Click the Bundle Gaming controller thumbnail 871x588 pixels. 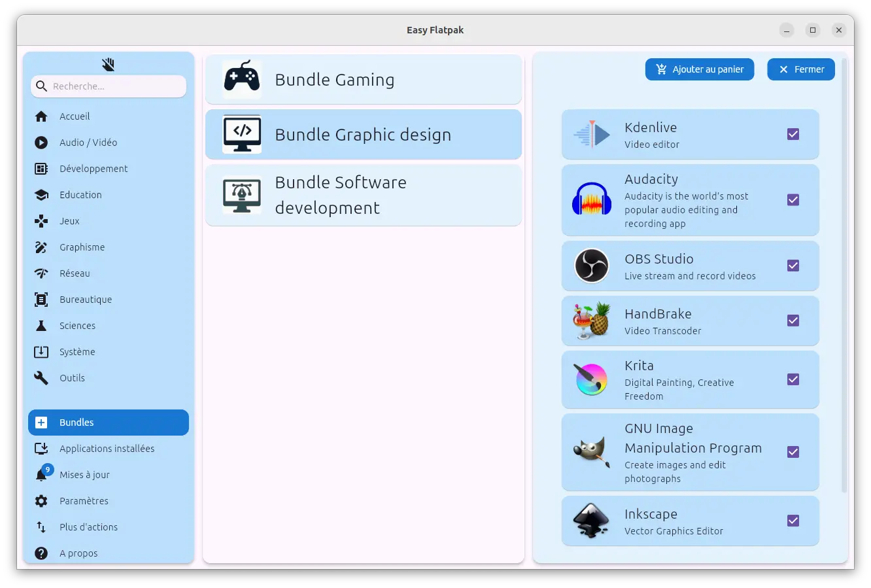[242, 80]
